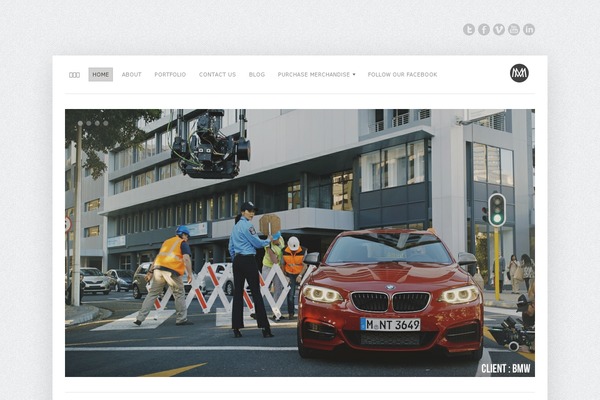Click the round black site logo

click(519, 73)
